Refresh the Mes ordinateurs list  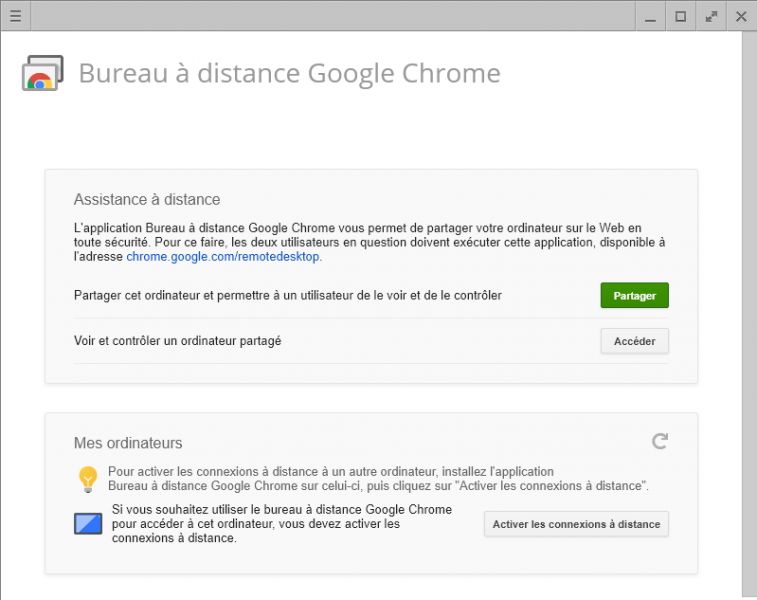click(x=659, y=441)
